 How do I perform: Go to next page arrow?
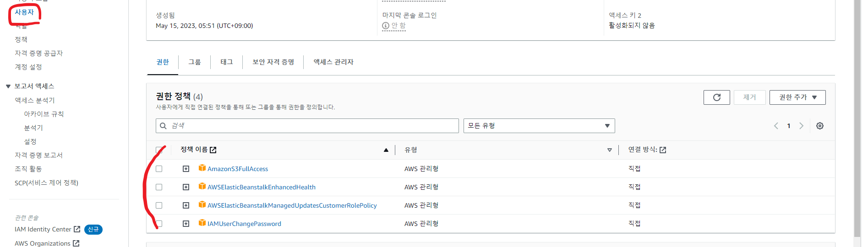801,126
